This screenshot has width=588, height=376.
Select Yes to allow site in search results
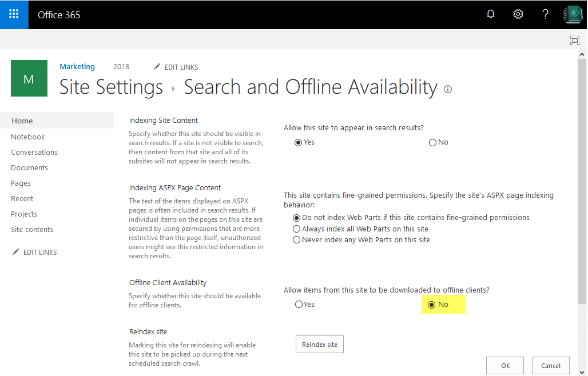(299, 142)
